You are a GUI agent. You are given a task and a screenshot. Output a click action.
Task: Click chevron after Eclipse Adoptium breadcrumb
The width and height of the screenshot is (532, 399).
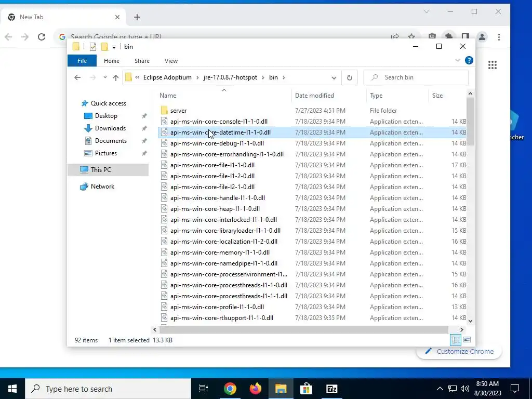coord(197,78)
